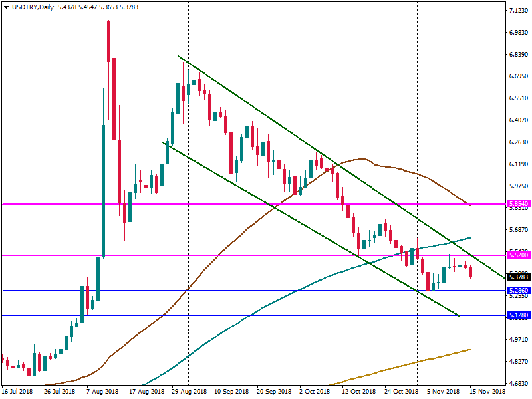
Task: Click the blue 5.1280 price tag
Action: pyautogui.click(x=518, y=315)
